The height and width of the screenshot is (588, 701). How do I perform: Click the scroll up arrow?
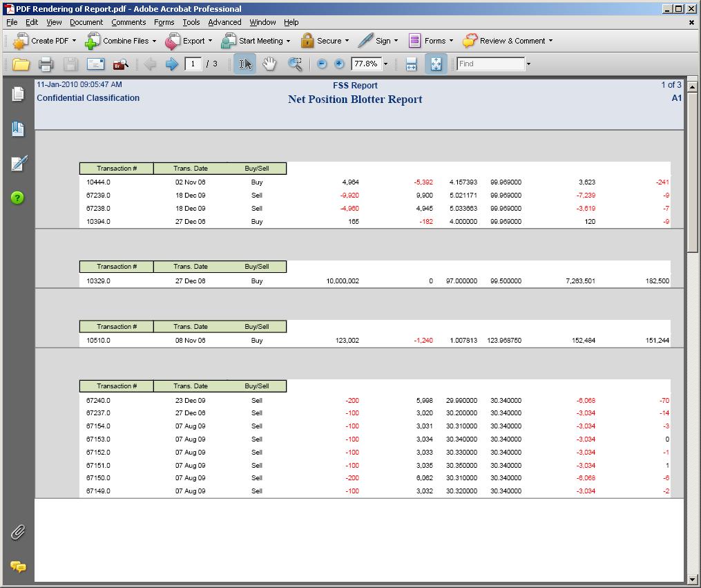[x=692, y=87]
